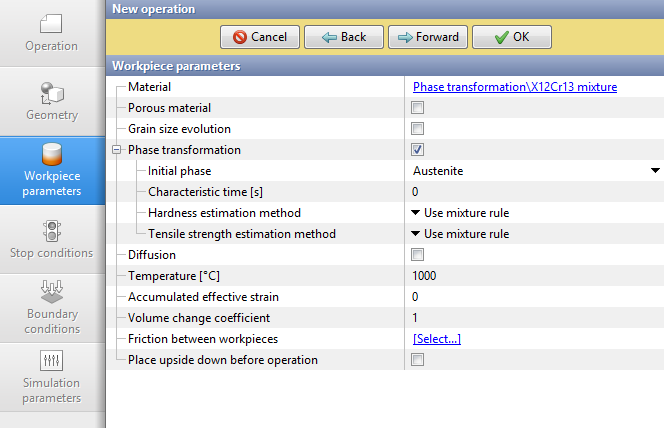Open the X12Cr13 mixture material link

[x=514, y=87]
